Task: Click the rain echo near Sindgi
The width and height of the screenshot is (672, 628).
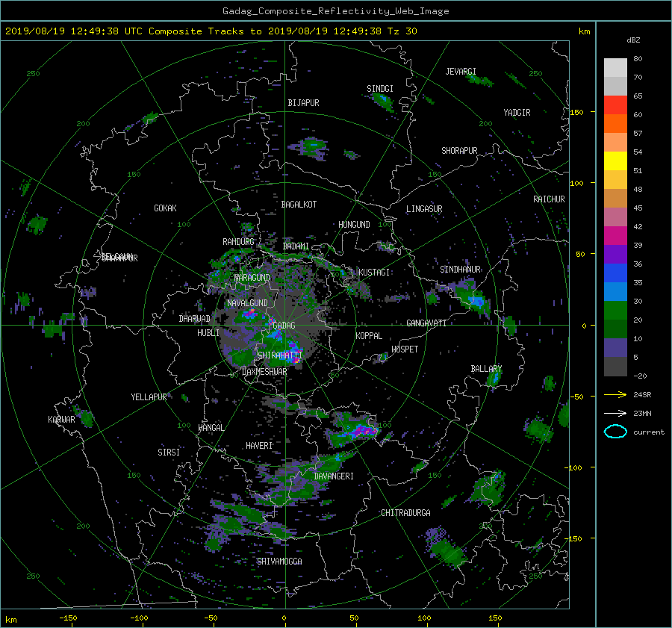Action: pyautogui.click(x=382, y=101)
